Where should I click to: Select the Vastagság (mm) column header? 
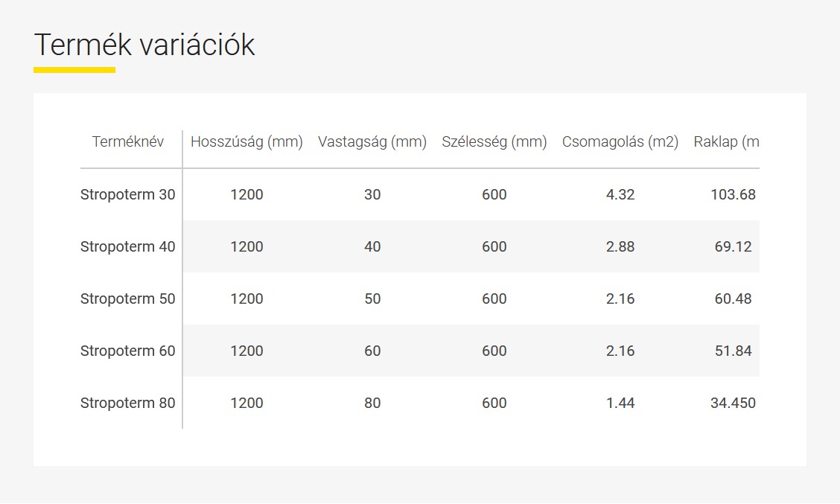click(x=372, y=141)
